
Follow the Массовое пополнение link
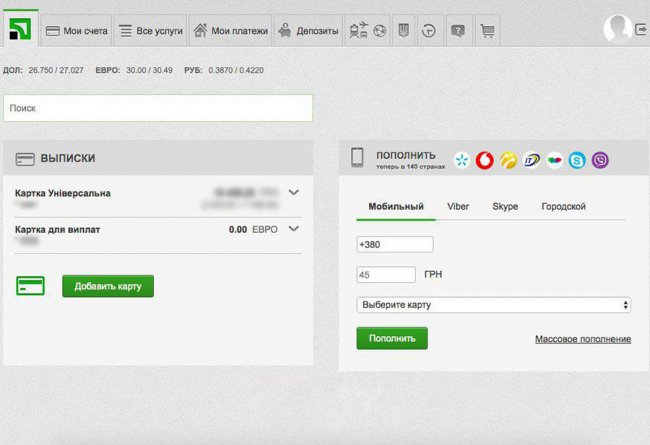click(582, 339)
